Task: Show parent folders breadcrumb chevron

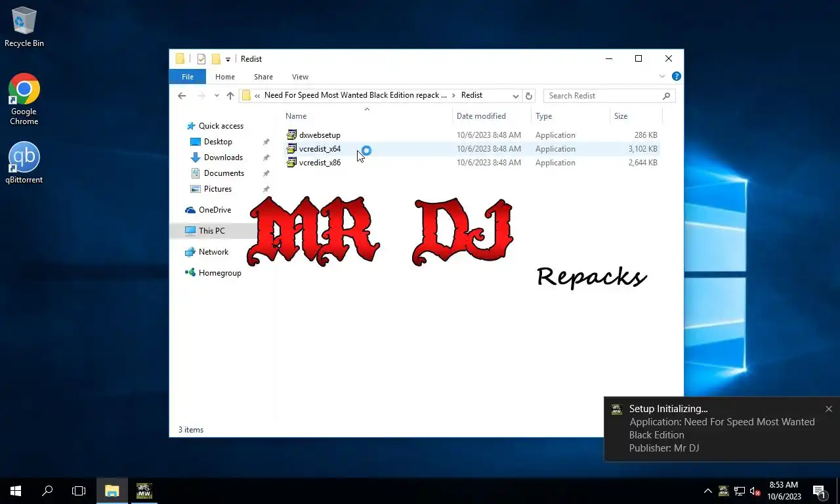Action: coord(257,96)
